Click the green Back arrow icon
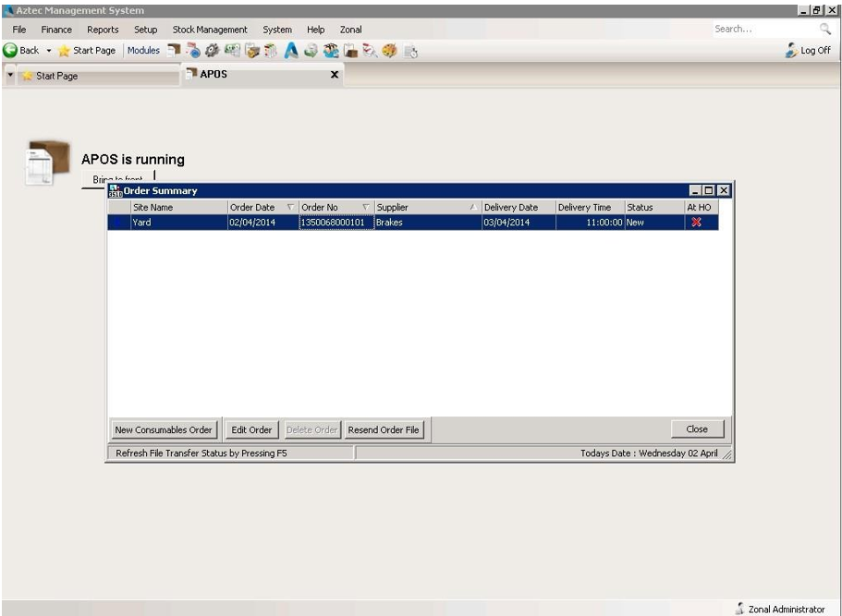Viewport: 842px width, 616px height. (10, 51)
